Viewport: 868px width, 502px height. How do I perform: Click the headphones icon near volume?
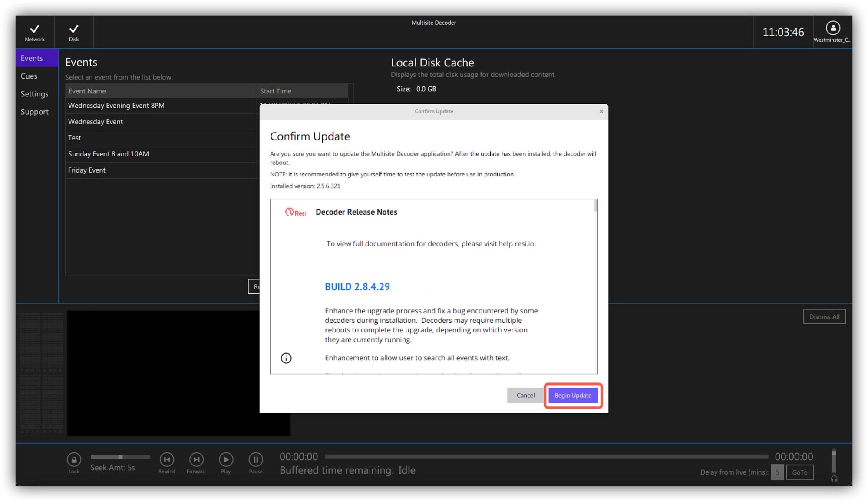click(x=834, y=479)
